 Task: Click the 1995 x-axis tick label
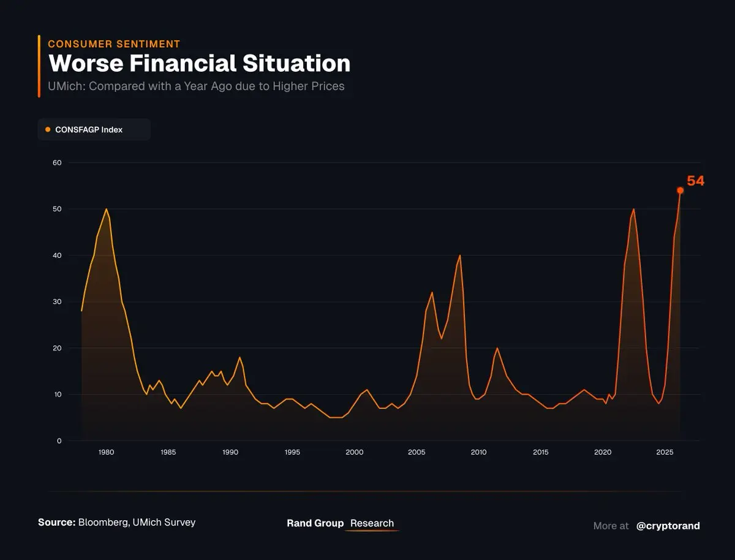coord(292,452)
